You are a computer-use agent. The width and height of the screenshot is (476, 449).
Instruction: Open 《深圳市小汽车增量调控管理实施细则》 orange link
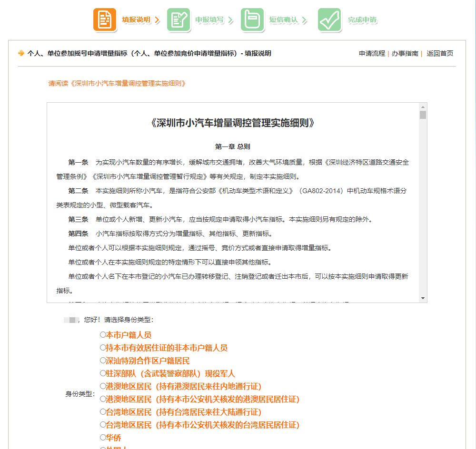coord(117,83)
